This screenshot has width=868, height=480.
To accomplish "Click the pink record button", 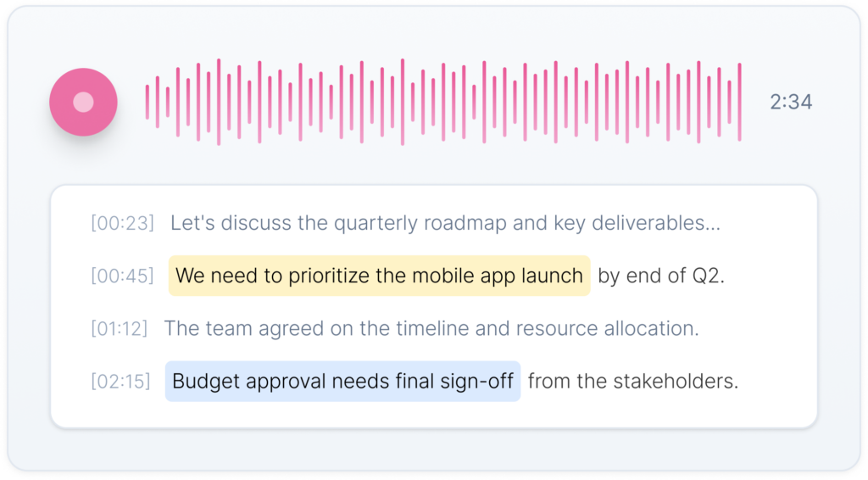I will (x=83, y=103).
